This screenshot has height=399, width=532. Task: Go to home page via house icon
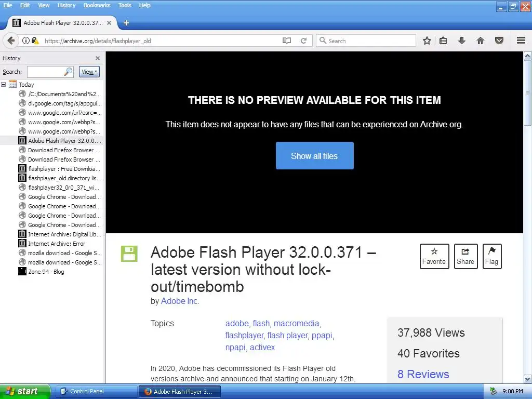(481, 41)
